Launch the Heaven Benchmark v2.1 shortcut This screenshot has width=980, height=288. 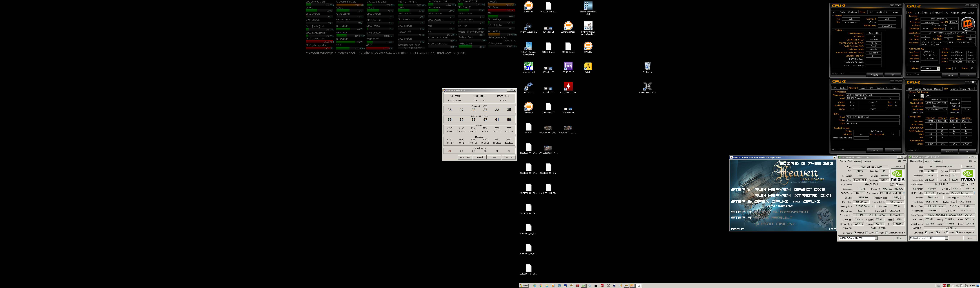(x=588, y=8)
